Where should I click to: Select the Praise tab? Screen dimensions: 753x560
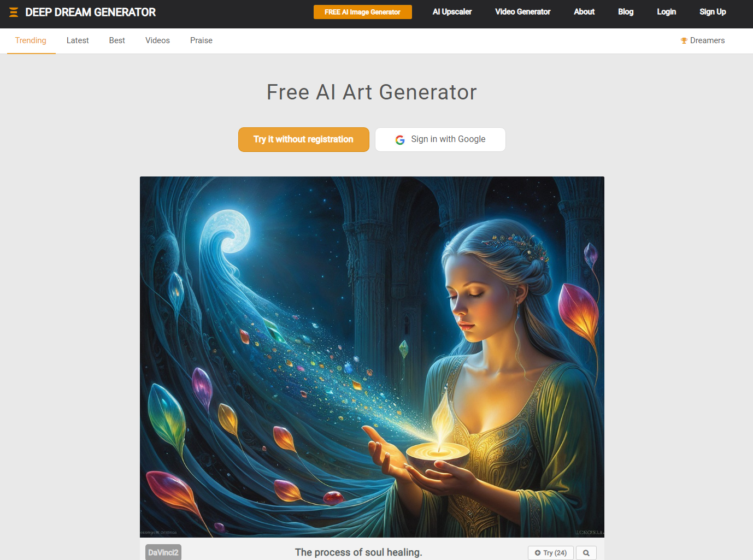pyautogui.click(x=201, y=40)
